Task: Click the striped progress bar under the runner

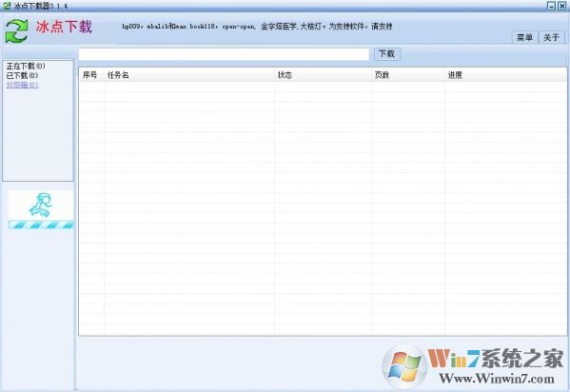Action: click(41, 225)
